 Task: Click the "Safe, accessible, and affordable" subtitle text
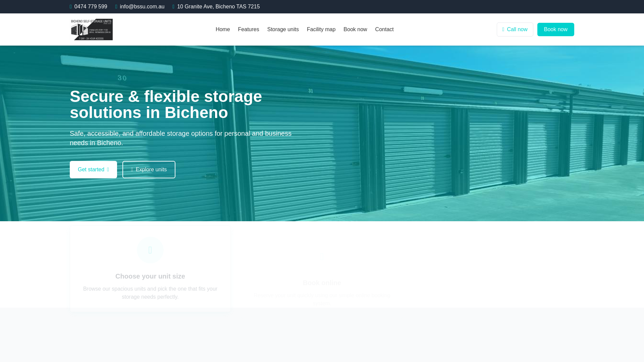[180, 138]
